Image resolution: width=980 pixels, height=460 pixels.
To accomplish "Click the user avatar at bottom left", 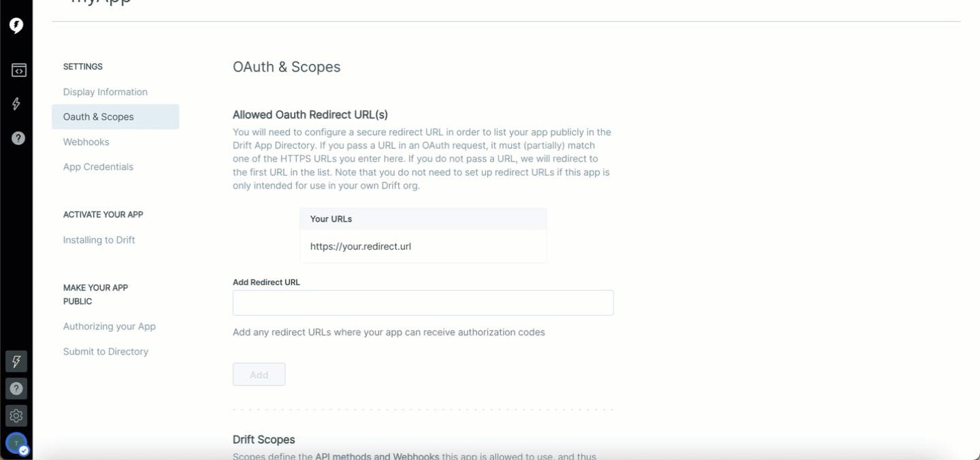I will (x=16, y=444).
